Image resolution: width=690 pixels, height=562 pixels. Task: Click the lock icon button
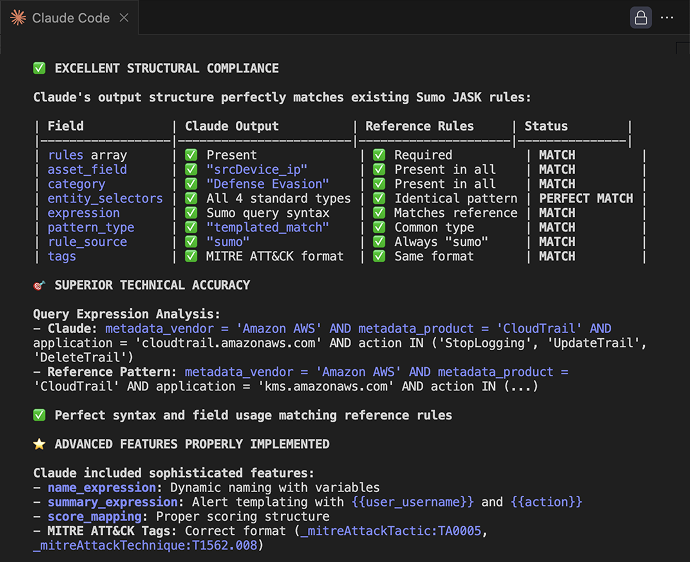click(641, 18)
